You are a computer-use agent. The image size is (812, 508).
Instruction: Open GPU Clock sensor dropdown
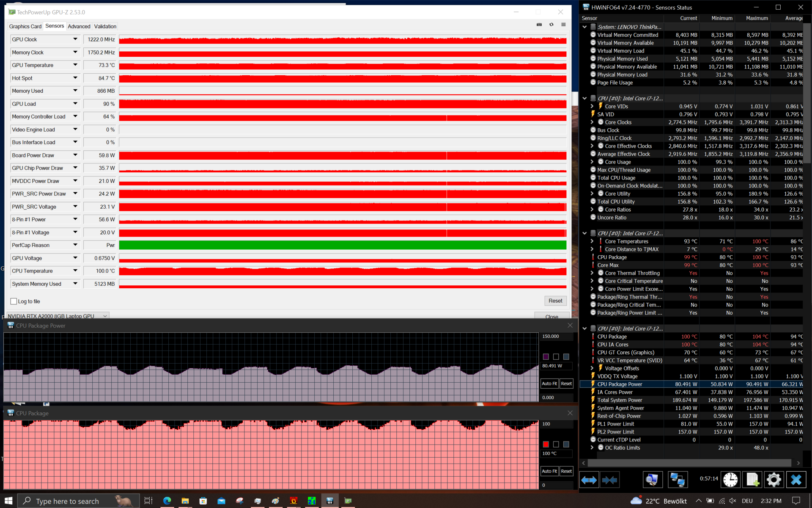point(75,39)
